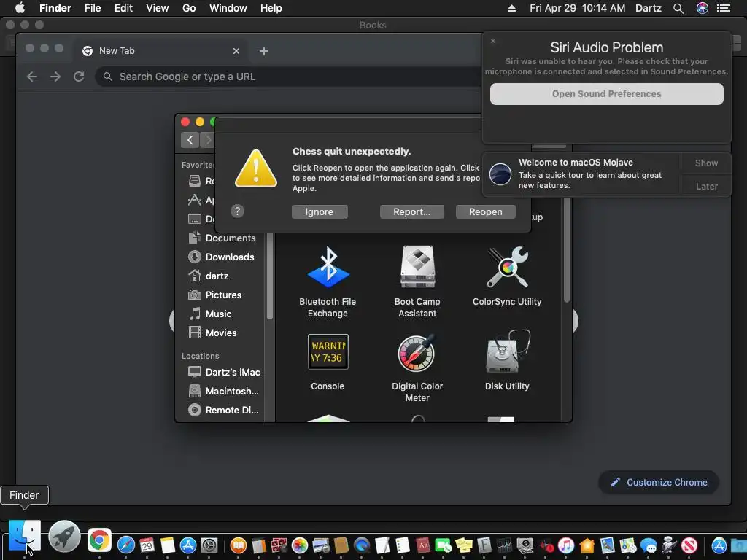Click the Chrome address bar search field
The width and height of the screenshot is (747, 560).
tap(289, 77)
